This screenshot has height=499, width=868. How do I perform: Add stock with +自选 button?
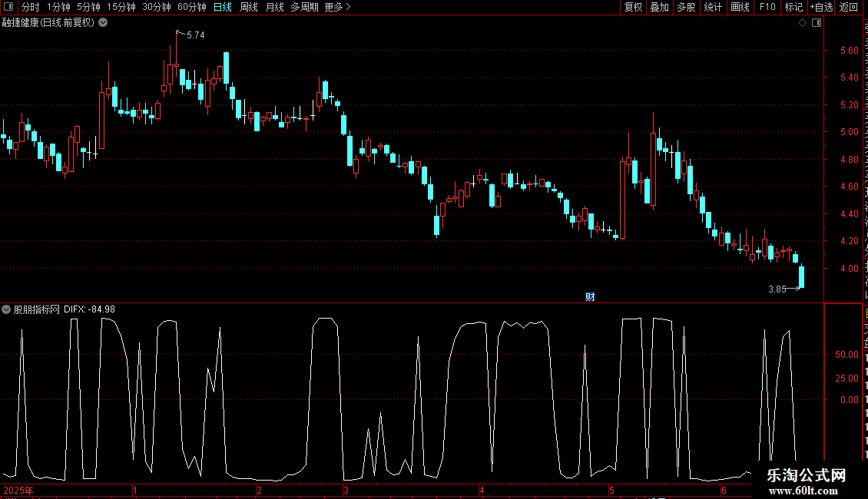pyautogui.click(x=821, y=7)
